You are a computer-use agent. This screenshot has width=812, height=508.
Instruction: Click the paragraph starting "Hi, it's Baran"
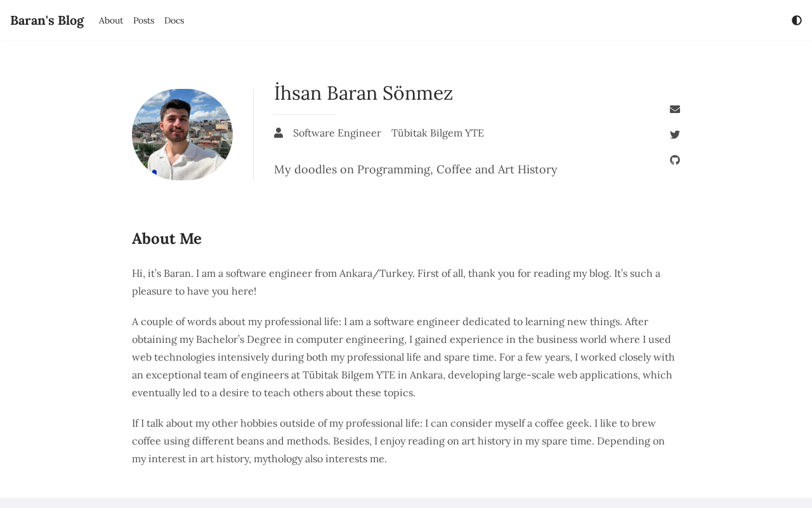396,282
